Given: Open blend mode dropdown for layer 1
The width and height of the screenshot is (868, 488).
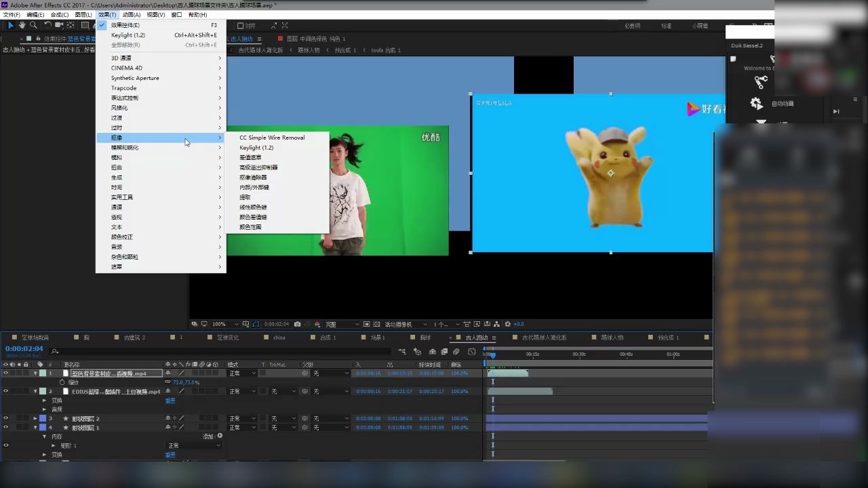Looking at the screenshot, I should pos(242,373).
